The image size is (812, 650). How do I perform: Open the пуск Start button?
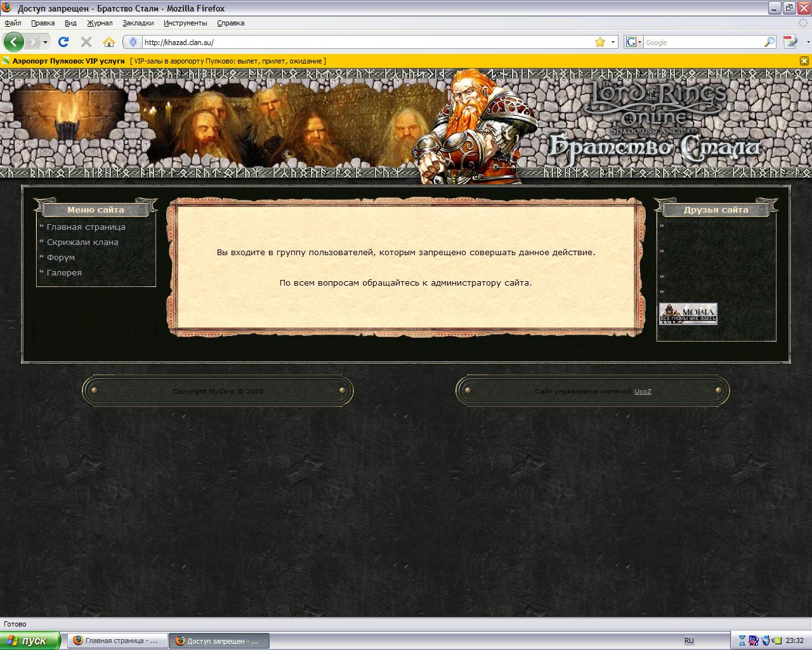(x=30, y=640)
